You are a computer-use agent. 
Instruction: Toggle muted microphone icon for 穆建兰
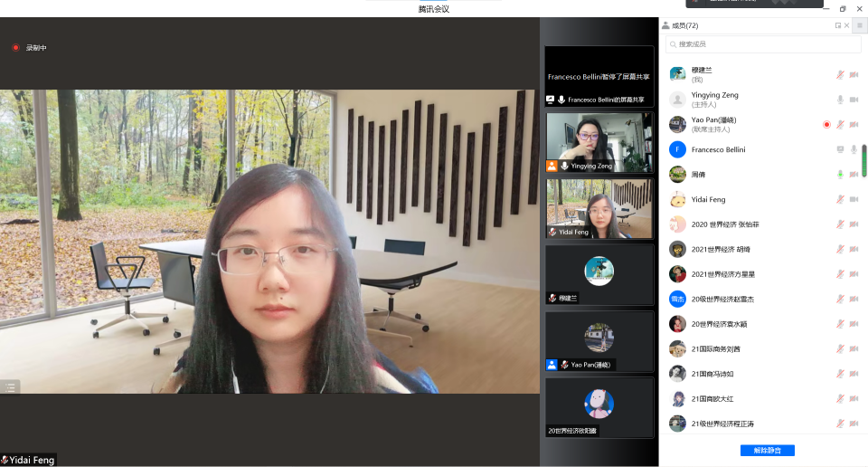coord(840,74)
